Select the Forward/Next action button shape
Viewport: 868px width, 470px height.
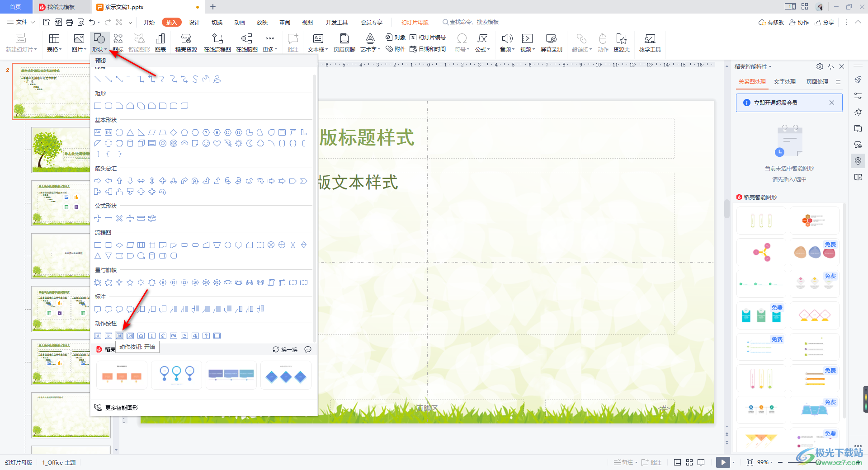click(108, 336)
